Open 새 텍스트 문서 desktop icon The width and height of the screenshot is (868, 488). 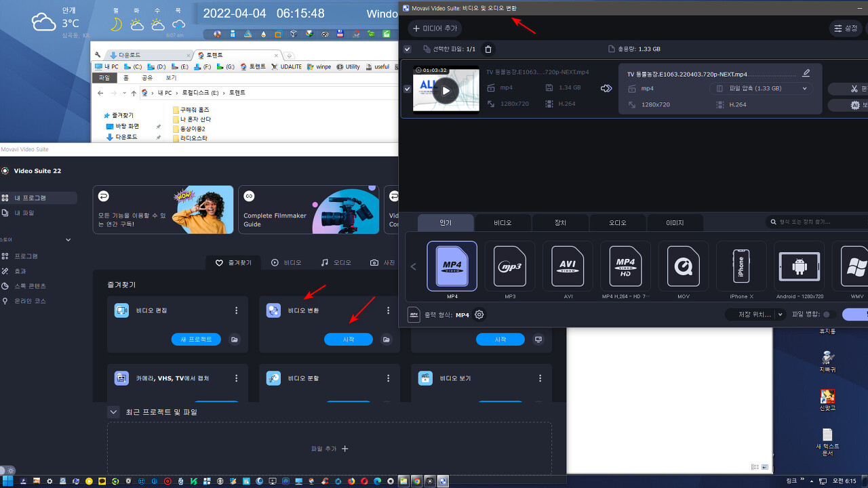click(x=827, y=441)
